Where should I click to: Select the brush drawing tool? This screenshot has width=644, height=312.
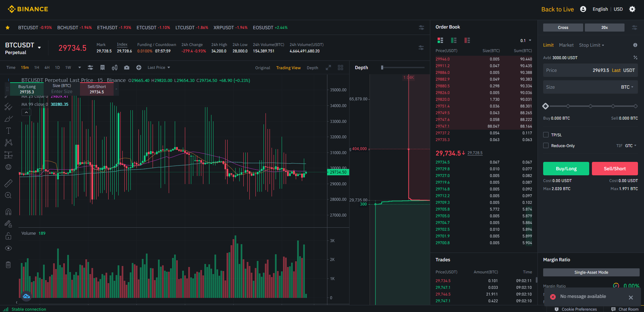click(x=8, y=119)
